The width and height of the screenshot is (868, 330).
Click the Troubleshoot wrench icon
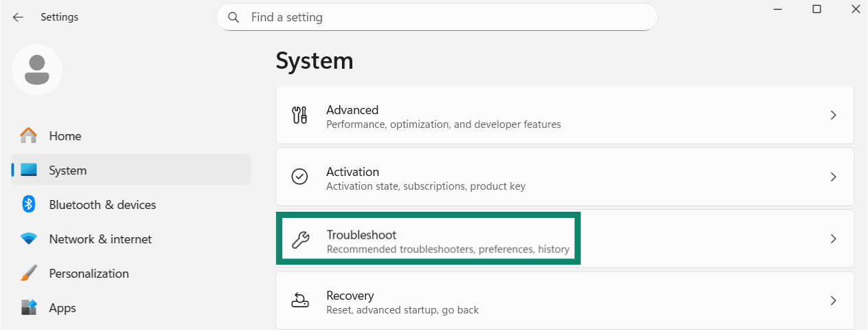pos(300,239)
